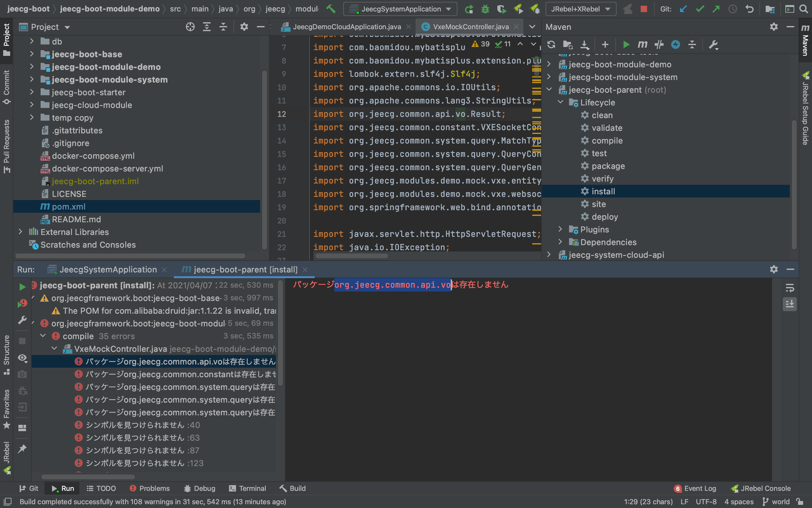Toggle the eye view filter in Run panel
Screen dimensions: 812x508
coord(22,358)
